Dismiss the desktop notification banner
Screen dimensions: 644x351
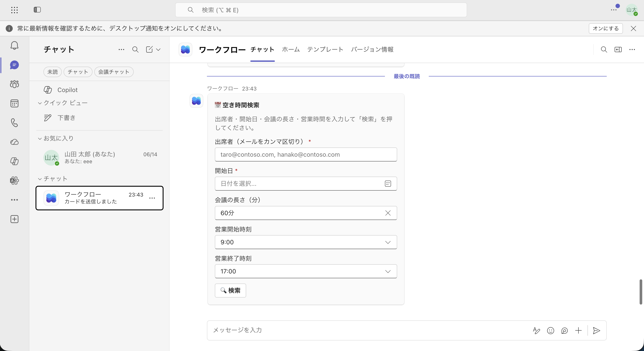point(633,28)
